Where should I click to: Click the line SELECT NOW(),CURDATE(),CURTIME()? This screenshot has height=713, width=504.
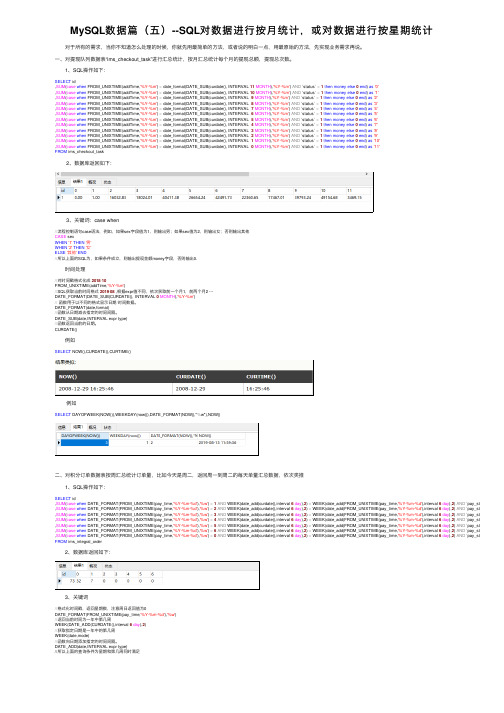pyautogui.click(x=93, y=351)
